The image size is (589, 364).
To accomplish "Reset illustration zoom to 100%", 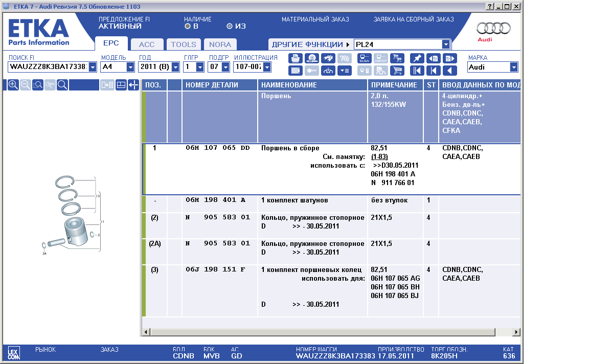I will pos(50,85).
